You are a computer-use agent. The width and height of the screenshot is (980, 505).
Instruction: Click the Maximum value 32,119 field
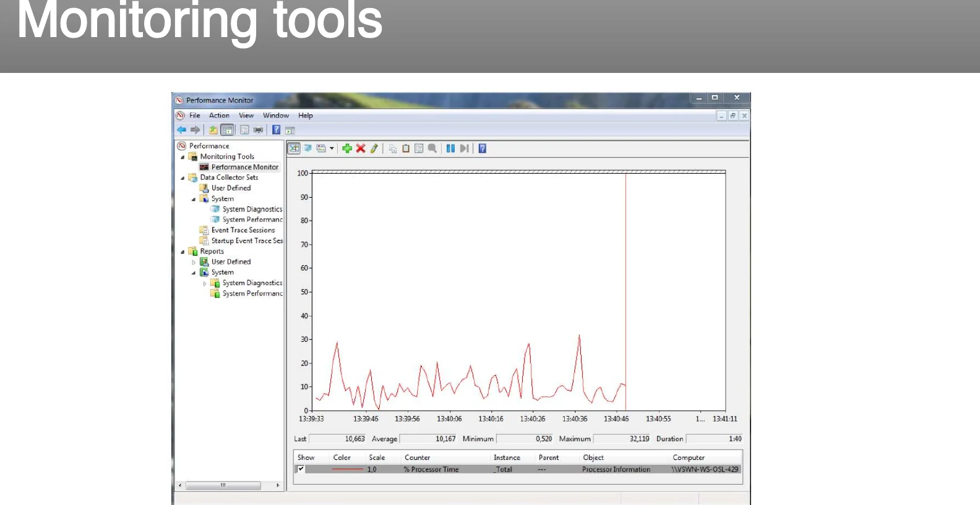point(622,439)
